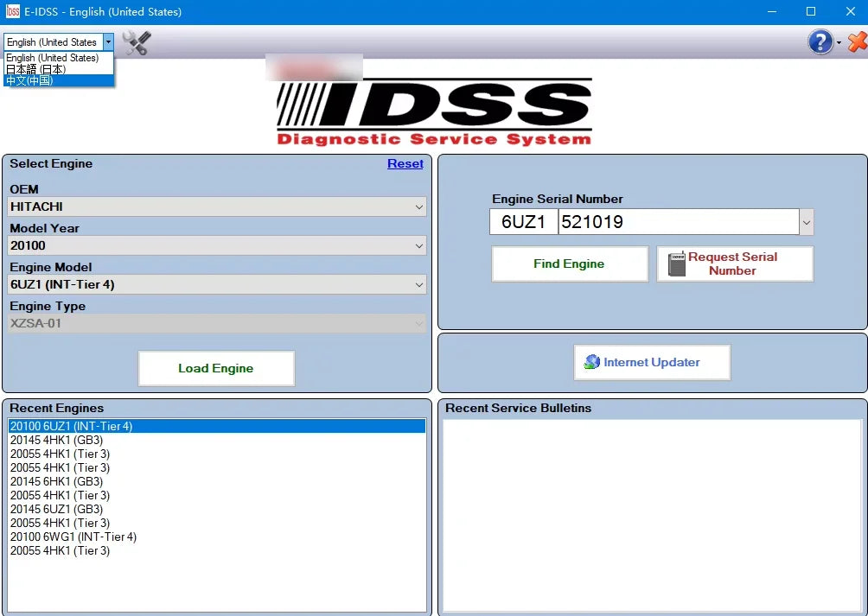This screenshot has height=616, width=868.
Task: Open the OEM selection dropdown
Action: point(420,206)
